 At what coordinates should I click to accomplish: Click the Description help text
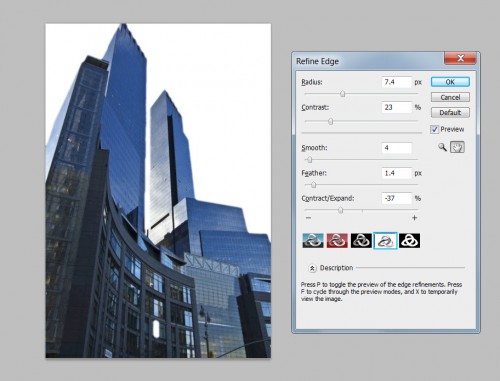coord(381,292)
